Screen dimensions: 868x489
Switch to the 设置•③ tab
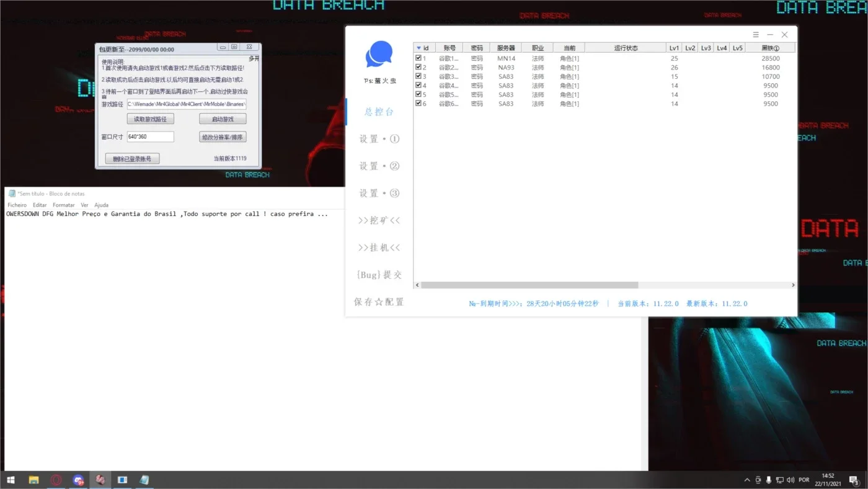tap(379, 194)
